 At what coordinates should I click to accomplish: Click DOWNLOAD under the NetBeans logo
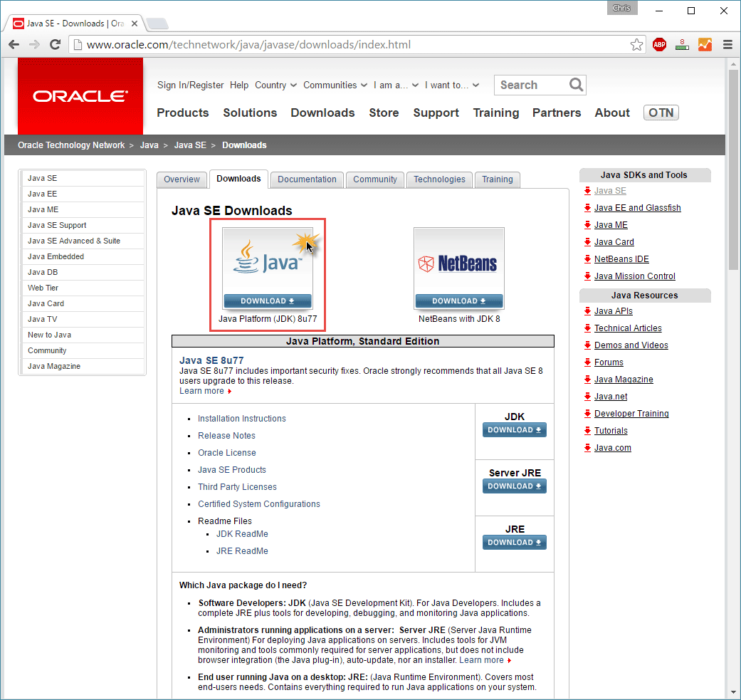[459, 301]
